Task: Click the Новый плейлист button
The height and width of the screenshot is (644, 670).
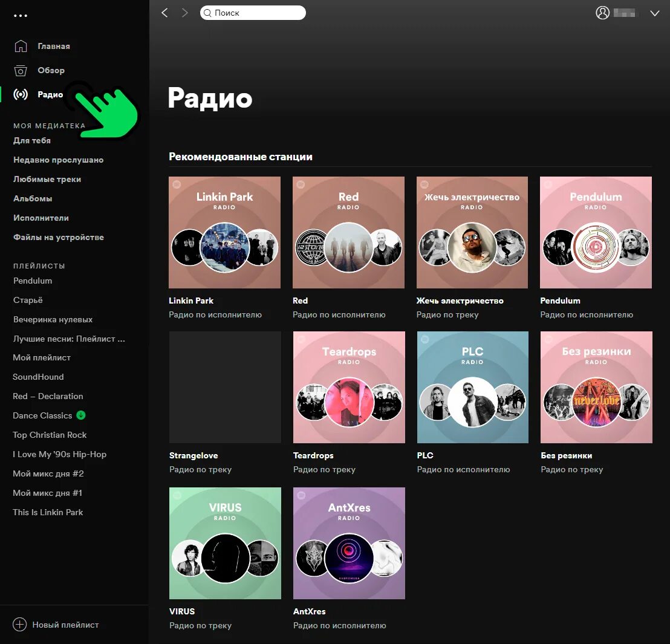Action: pos(56,625)
